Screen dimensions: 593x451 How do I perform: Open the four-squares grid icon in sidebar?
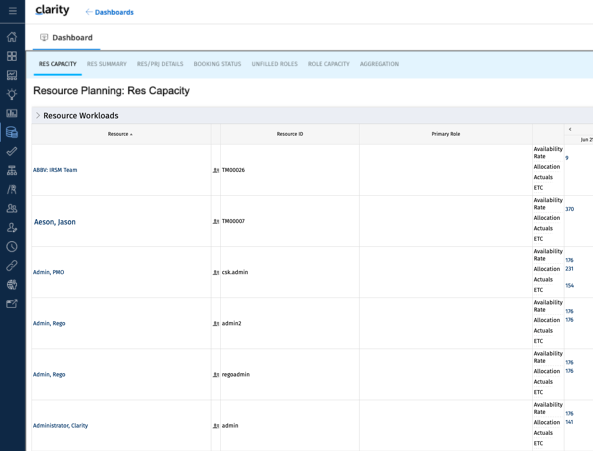click(x=12, y=56)
